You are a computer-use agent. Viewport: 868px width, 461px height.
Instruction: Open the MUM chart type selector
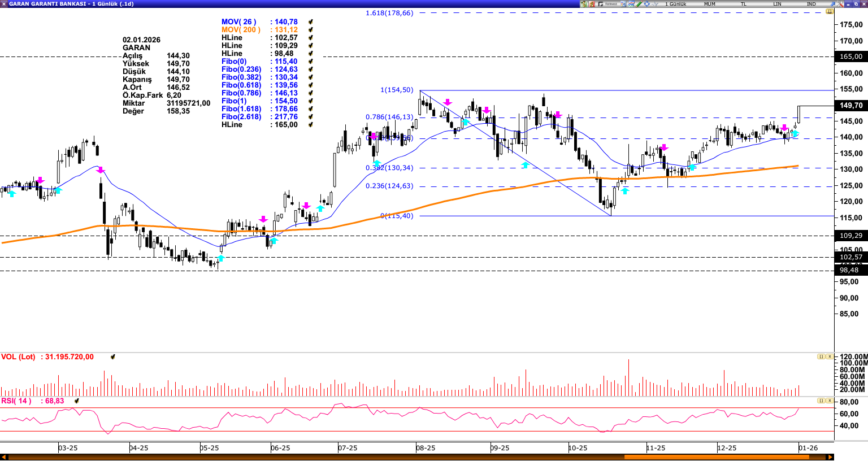tap(710, 4)
